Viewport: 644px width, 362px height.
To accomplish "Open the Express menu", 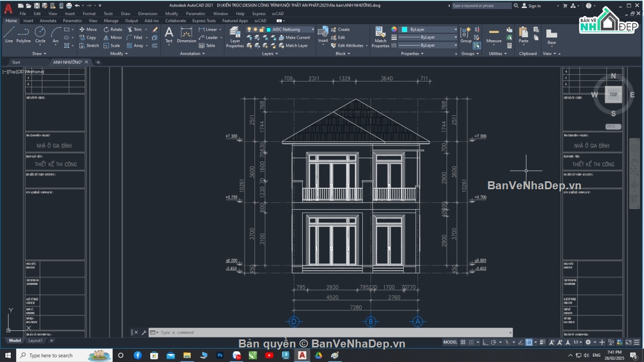I will 259,13.
